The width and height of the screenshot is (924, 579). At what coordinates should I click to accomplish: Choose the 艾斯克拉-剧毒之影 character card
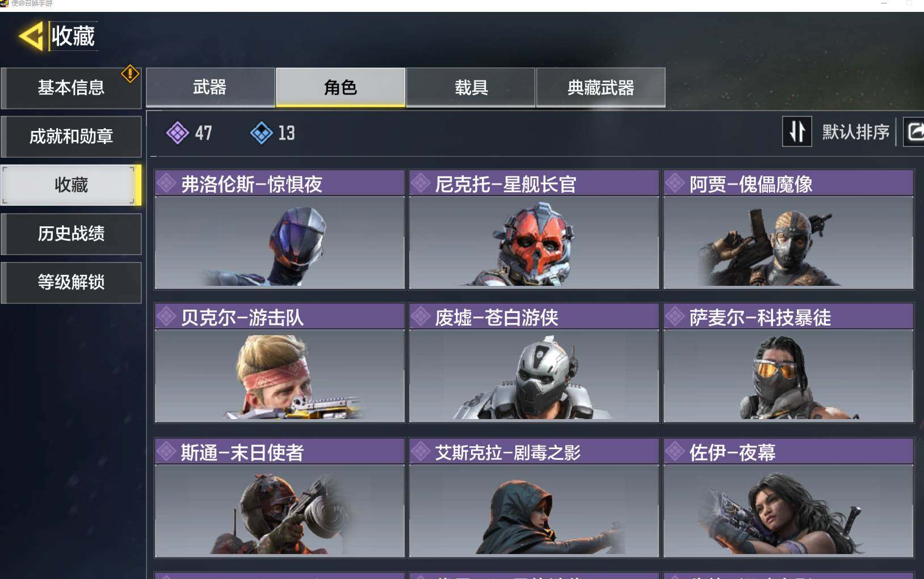point(534,498)
